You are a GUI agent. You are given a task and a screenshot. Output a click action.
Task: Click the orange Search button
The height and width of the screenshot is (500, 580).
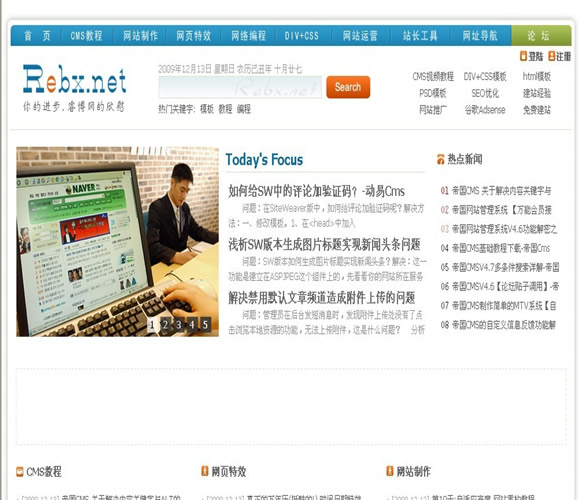(x=348, y=87)
